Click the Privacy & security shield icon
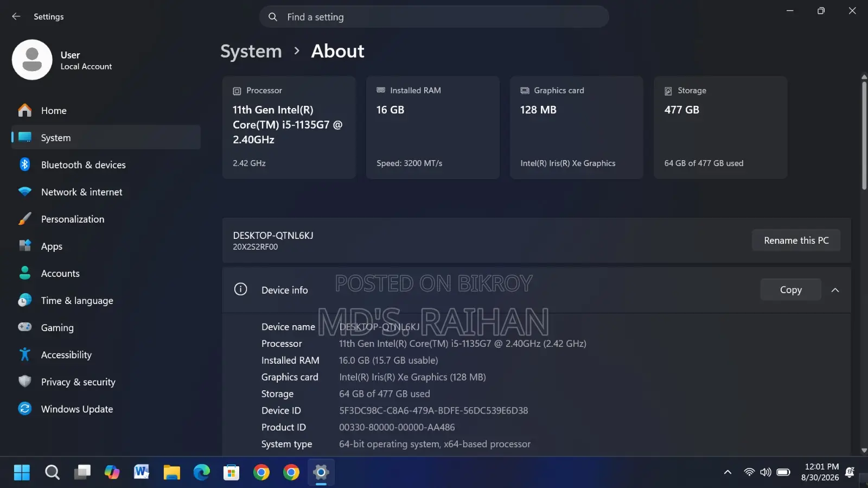The image size is (868, 488). [x=25, y=382]
